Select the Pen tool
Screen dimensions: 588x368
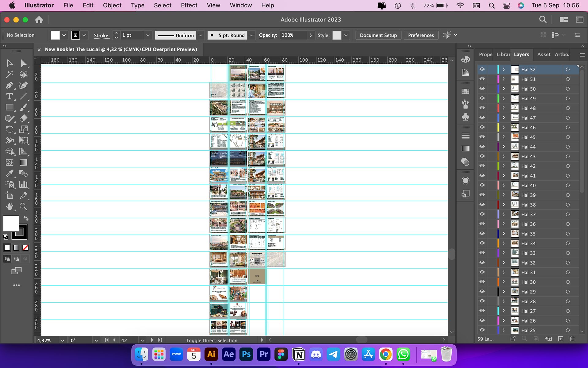pyautogui.click(x=9, y=86)
